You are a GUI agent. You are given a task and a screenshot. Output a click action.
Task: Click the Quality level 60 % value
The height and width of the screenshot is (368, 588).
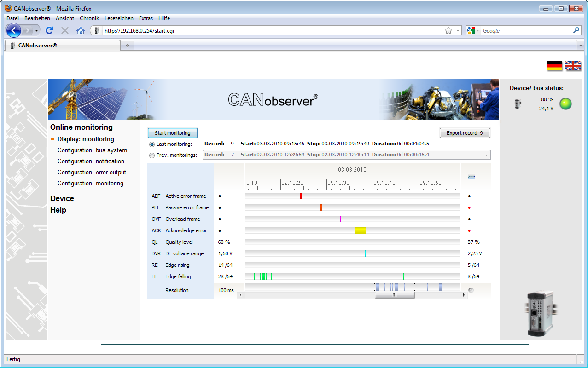click(224, 242)
